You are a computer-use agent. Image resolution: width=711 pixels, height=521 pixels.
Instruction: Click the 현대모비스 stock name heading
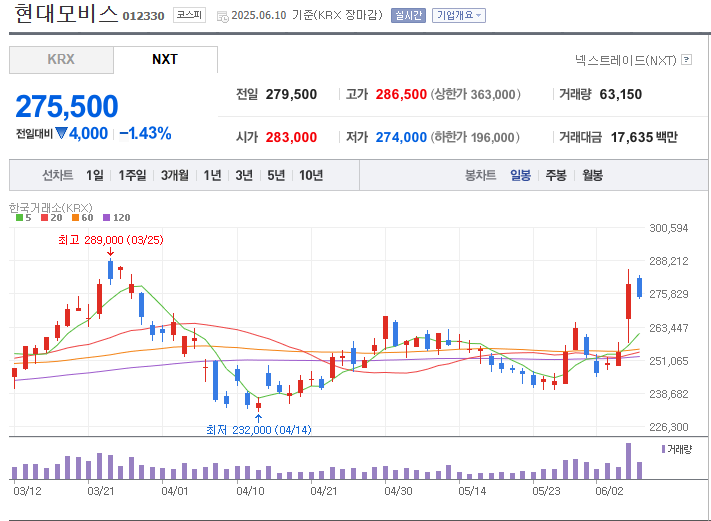tap(66, 13)
